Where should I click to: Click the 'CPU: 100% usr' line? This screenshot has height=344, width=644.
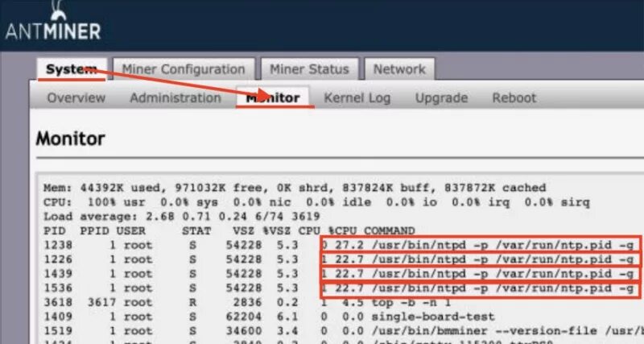tap(316, 202)
